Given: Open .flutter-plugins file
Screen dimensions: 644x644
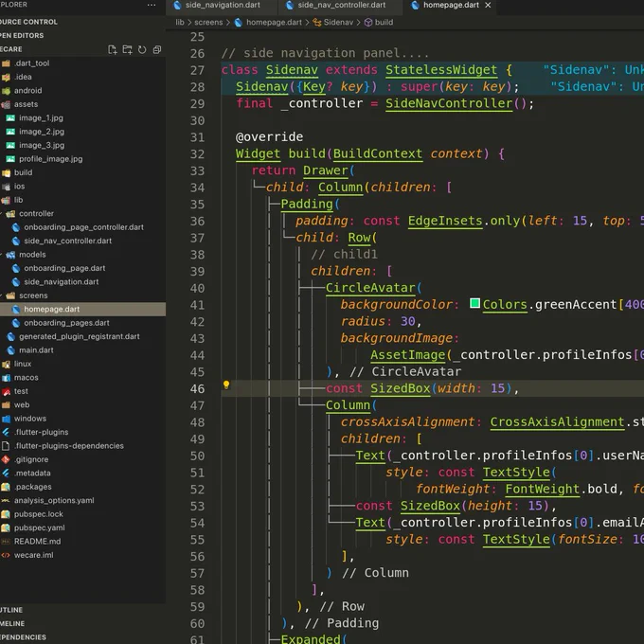Looking at the screenshot, I should pyautogui.click(x=82, y=432).
